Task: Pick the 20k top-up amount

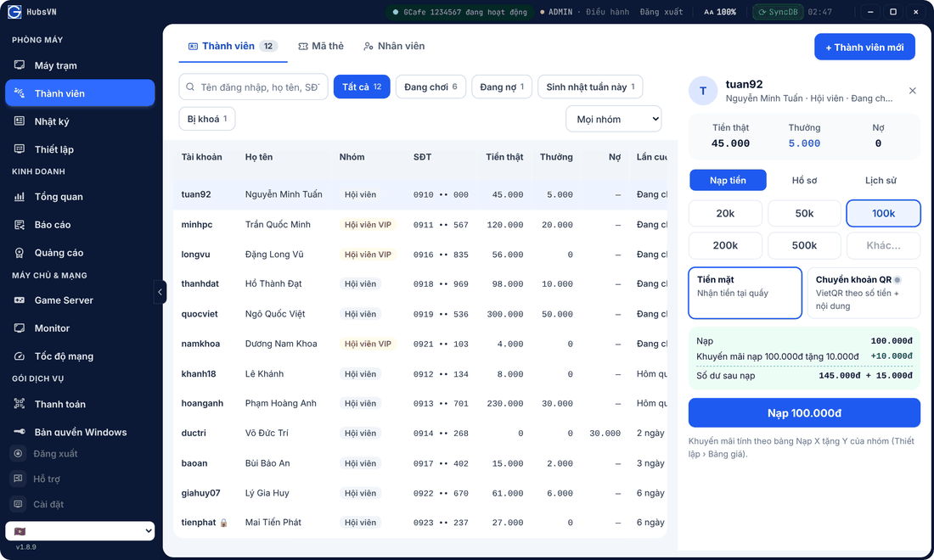Action: 725,213
